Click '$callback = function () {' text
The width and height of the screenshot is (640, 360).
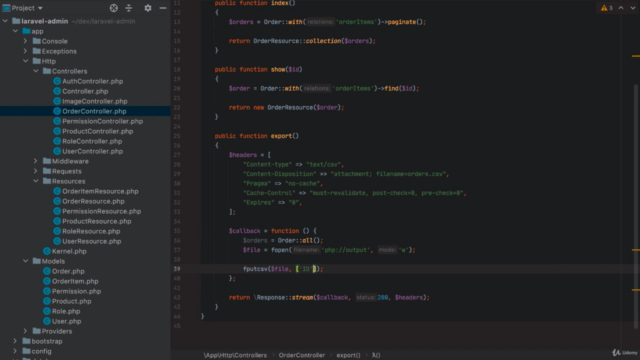(x=272, y=231)
